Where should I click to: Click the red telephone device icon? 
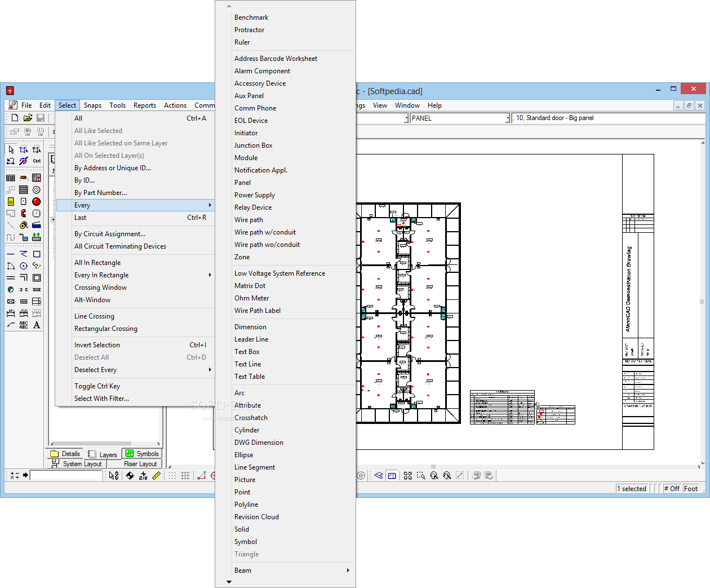(24, 213)
